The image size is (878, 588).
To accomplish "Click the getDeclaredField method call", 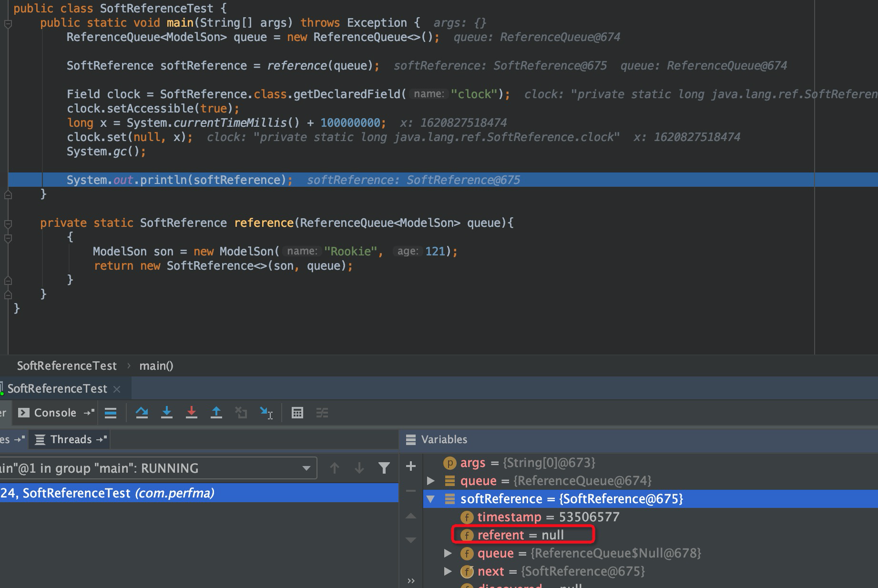I will [x=347, y=94].
